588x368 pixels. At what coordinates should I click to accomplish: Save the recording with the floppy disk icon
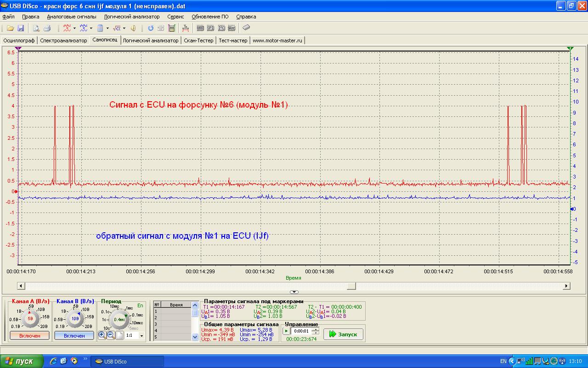click(x=21, y=29)
